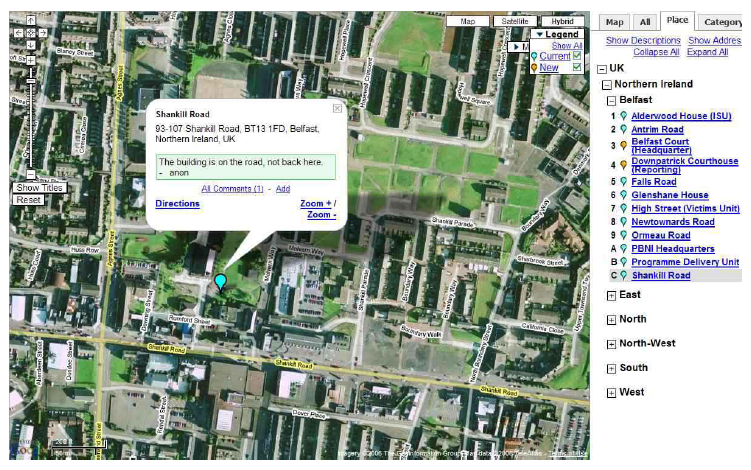Pan the map upward with arrow button
Screen dimensions: 751x470
(x=30, y=20)
